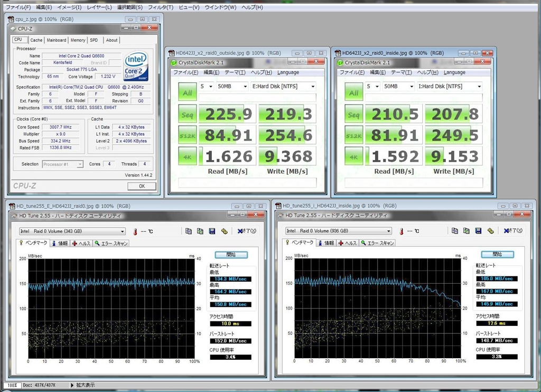
Task: Click the green All button in the E: drive CrystalDiskMark
Action: (186, 91)
